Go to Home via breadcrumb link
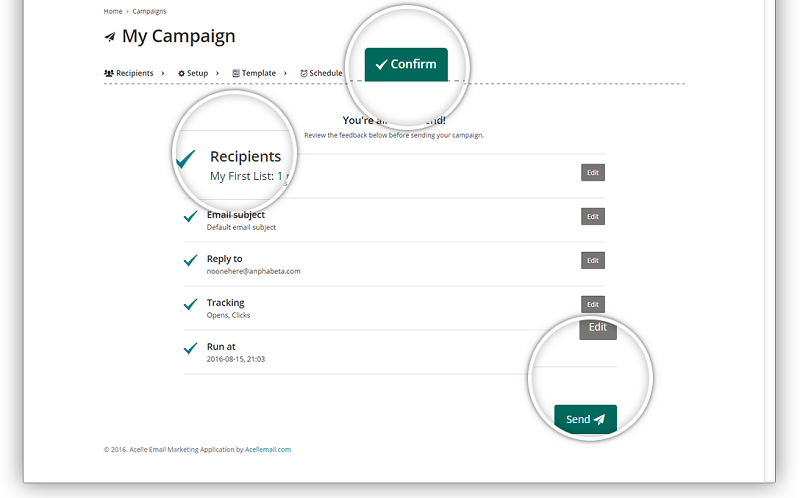Viewport: 800px width, 498px height. point(112,11)
